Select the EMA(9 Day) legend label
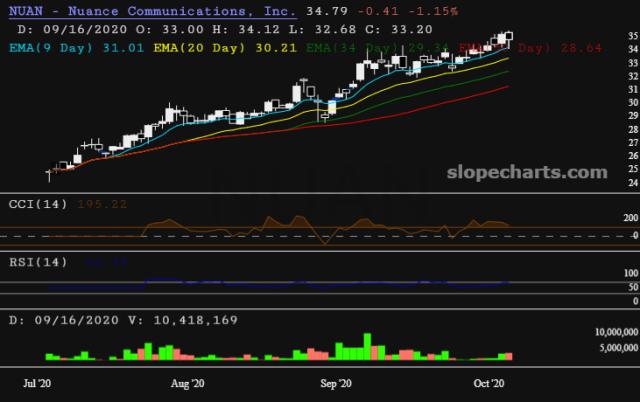Image resolution: width=640 pixels, height=402 pixels. pos(51,48)
